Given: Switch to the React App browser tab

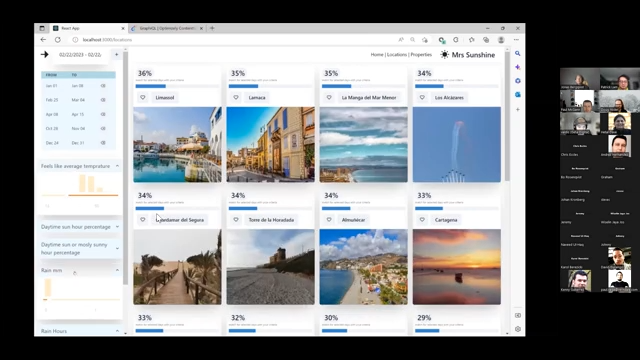Looking at the screenshot, I should coord(88,28).
